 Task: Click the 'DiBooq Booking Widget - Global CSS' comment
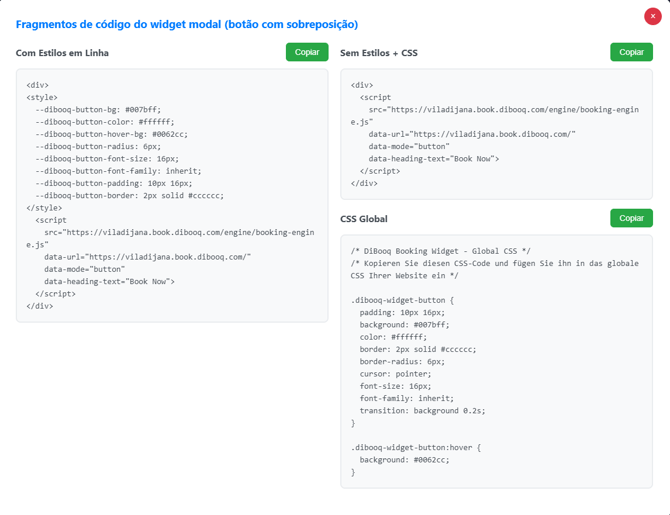click(x=441, y=251)
